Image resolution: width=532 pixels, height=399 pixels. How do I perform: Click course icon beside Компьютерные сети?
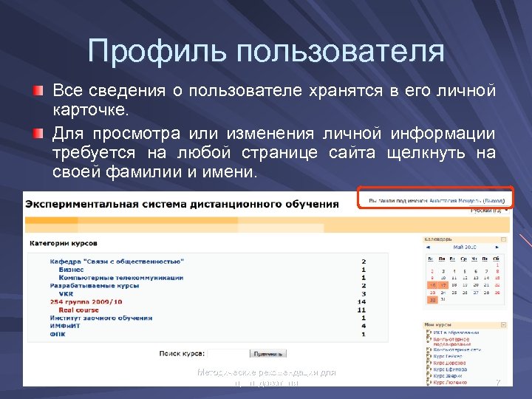429,349
